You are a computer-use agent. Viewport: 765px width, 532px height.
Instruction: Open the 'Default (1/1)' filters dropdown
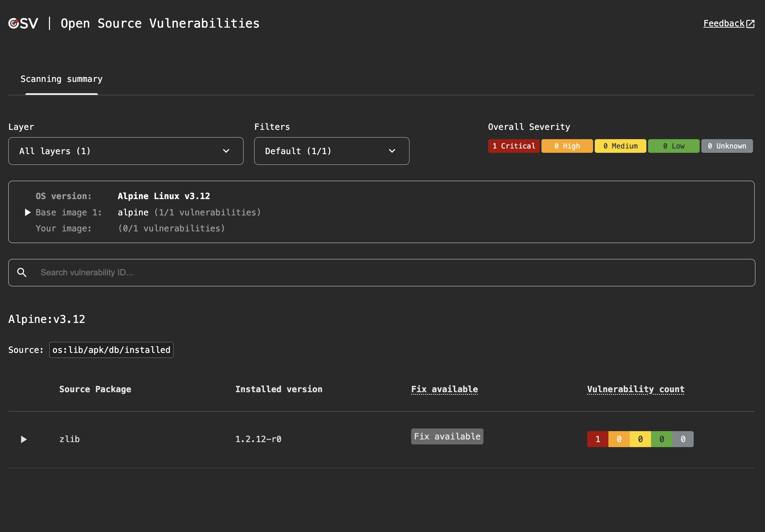(x=332, y=151)
